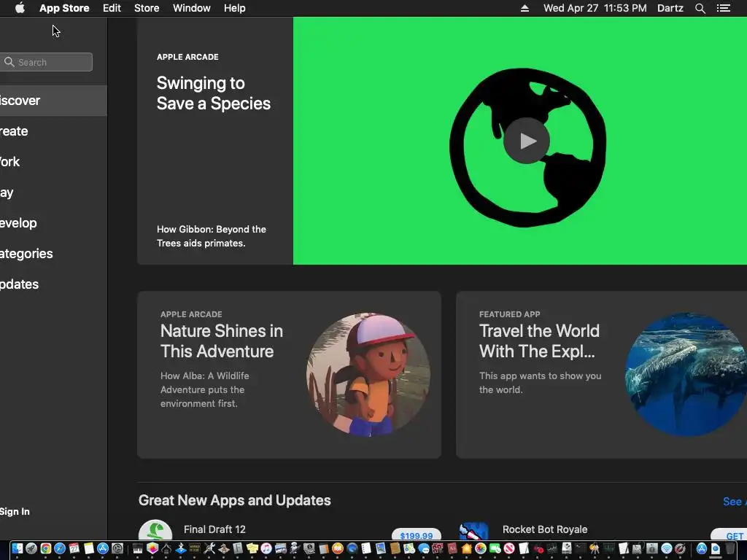Open the App Store menu in the menu bar
747x560 pixels.
[64, 8]
